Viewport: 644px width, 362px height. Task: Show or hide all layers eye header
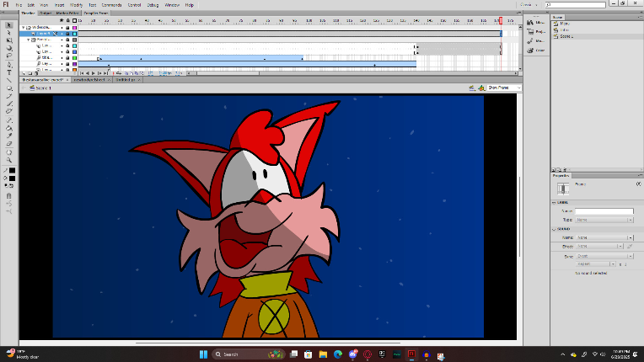pyautogui.click(x=62, y=20)
